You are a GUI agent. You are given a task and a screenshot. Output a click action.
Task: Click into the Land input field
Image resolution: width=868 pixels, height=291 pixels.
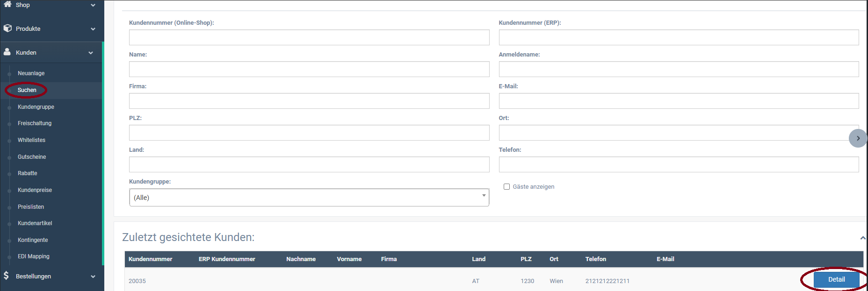point(309,164)
